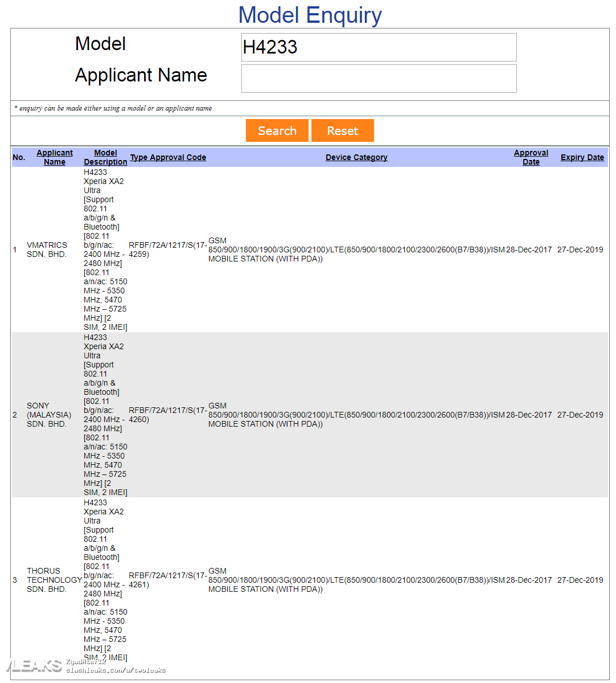The width and height of the screenshot is (616, 683).
Task: Click the Search button
Action: [277, 130]
